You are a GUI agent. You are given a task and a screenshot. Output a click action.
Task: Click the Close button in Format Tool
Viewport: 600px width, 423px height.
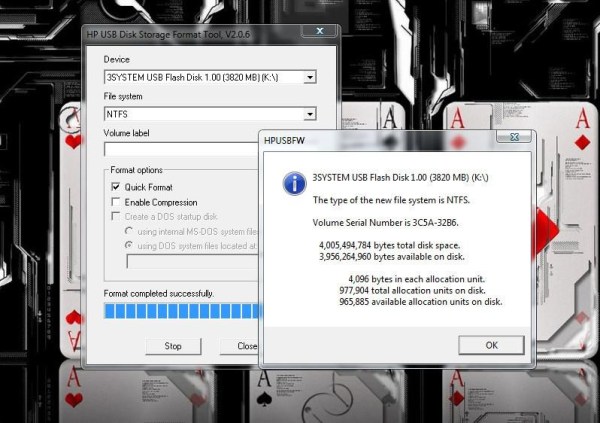[240, 346]
